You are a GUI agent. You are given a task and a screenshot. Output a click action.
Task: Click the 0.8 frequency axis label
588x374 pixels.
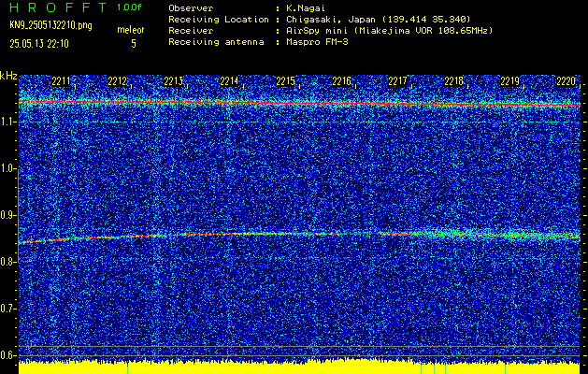point(7,262)
